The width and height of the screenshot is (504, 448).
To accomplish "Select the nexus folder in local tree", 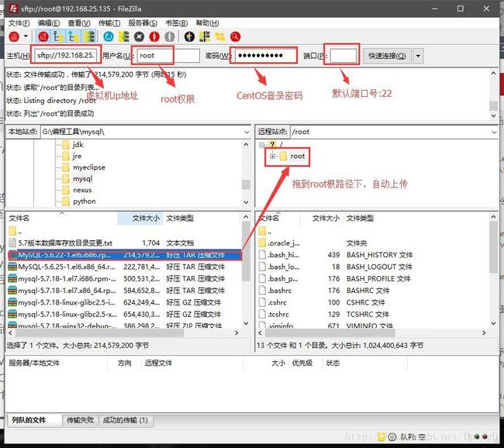I will (82, 190).
